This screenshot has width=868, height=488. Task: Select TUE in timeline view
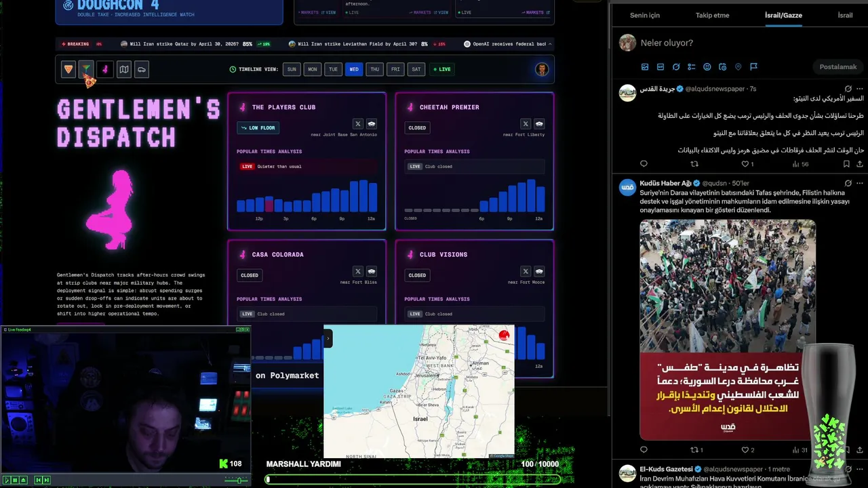(333, 69)
